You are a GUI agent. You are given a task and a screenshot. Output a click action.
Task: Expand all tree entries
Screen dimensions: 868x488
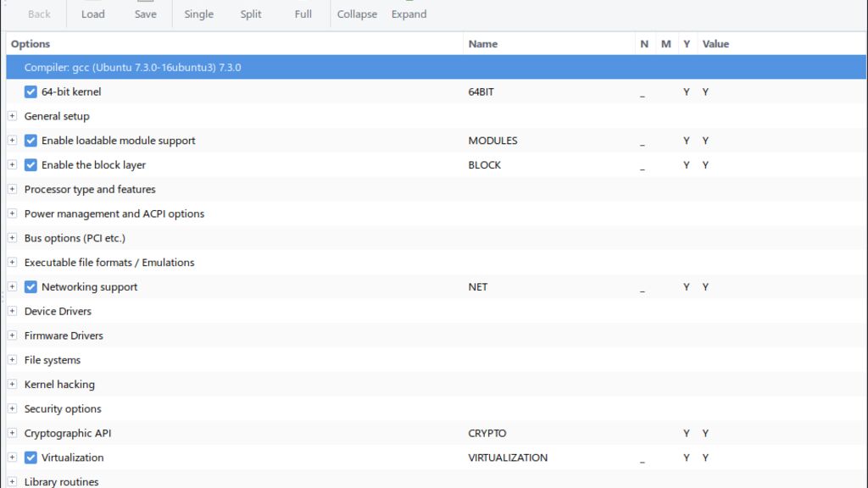pyautogui.click(x=409, y=14)
